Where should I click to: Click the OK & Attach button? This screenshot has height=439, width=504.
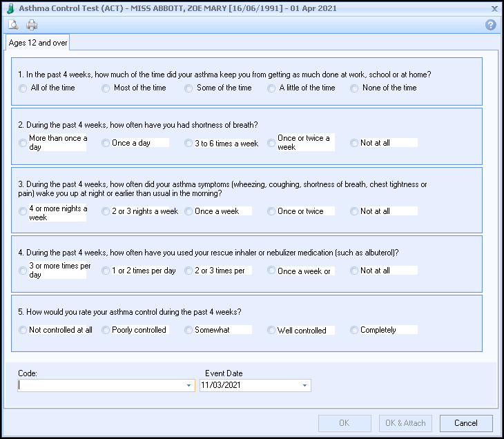tap(405, 423)
